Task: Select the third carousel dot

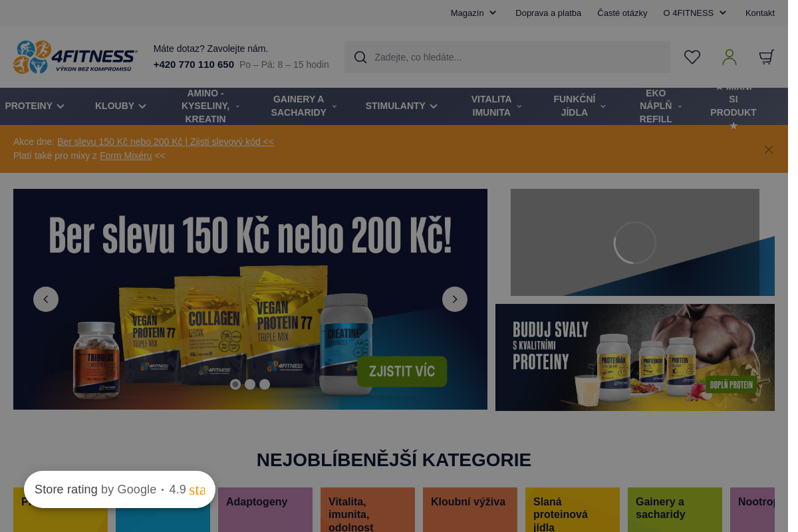Action: (265, 384)
